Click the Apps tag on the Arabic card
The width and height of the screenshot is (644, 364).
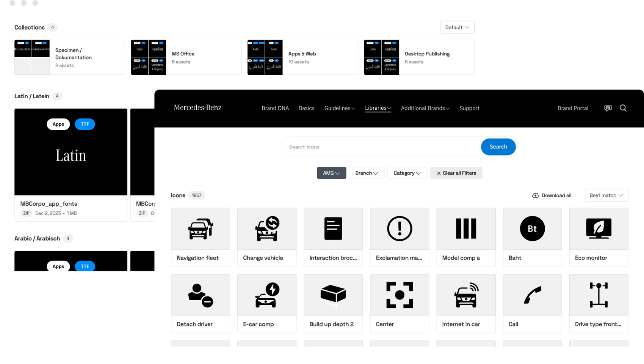click(x=58, y=266)
